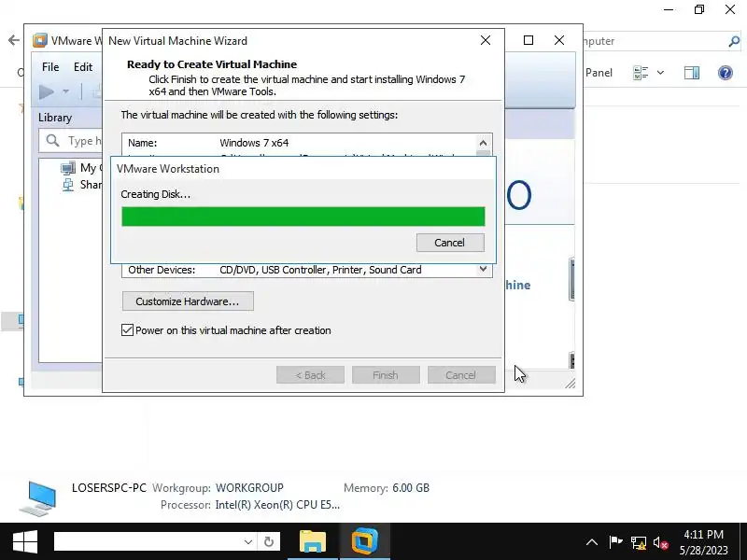
Task: Open the Windows Start button
Action: pos(25,542)
